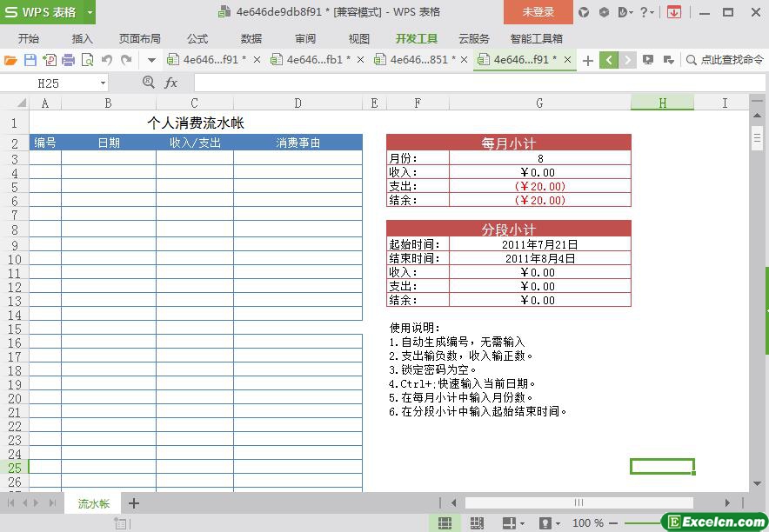Open new document tab with plus icon

pyautogui.click(x=588, y=60)
